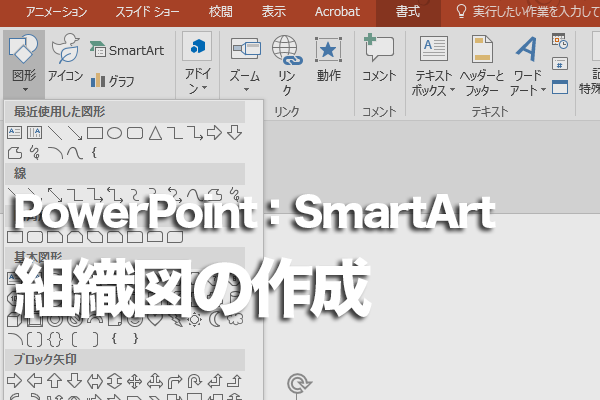Open ヘッダーとフッター header and footer
The width and height of the screenshot is (600, 400).
click(x=482, y=65)
